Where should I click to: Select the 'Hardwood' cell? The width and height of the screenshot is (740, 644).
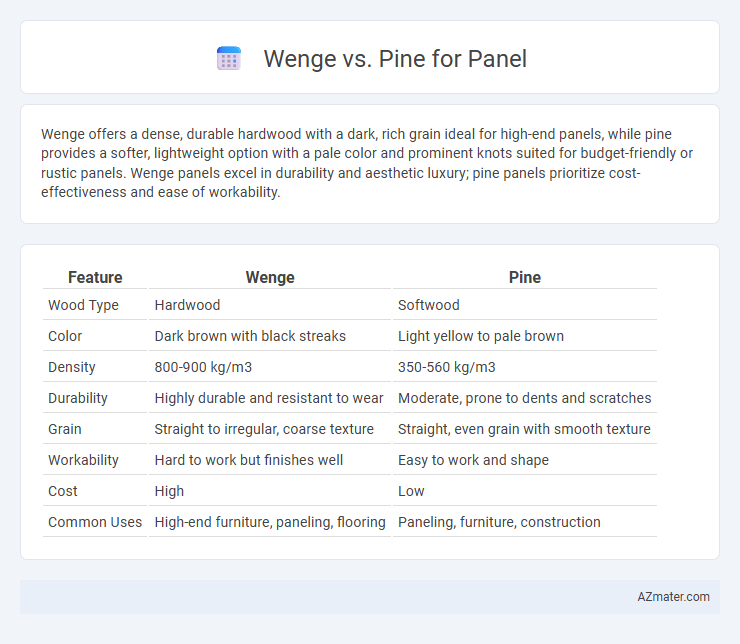187,305
